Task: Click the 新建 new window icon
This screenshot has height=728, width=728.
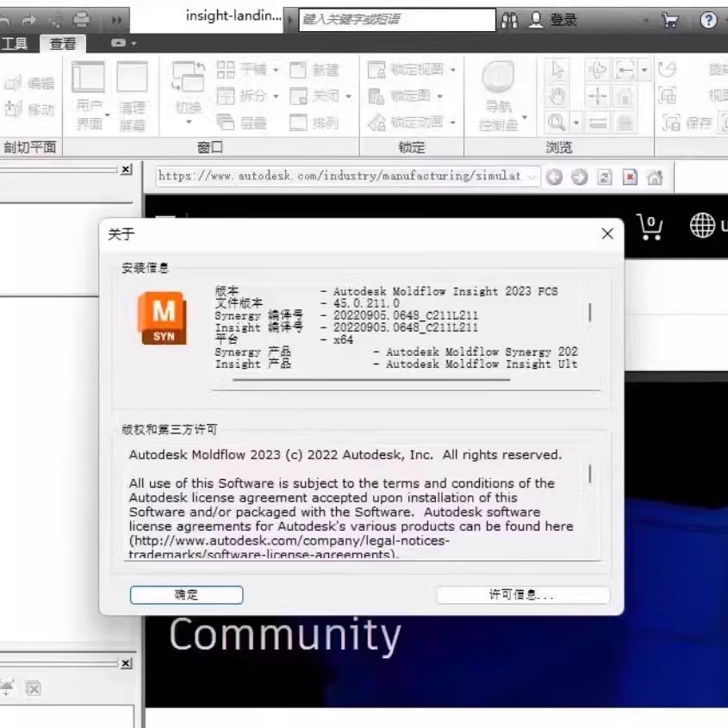Action: point(298,70)
